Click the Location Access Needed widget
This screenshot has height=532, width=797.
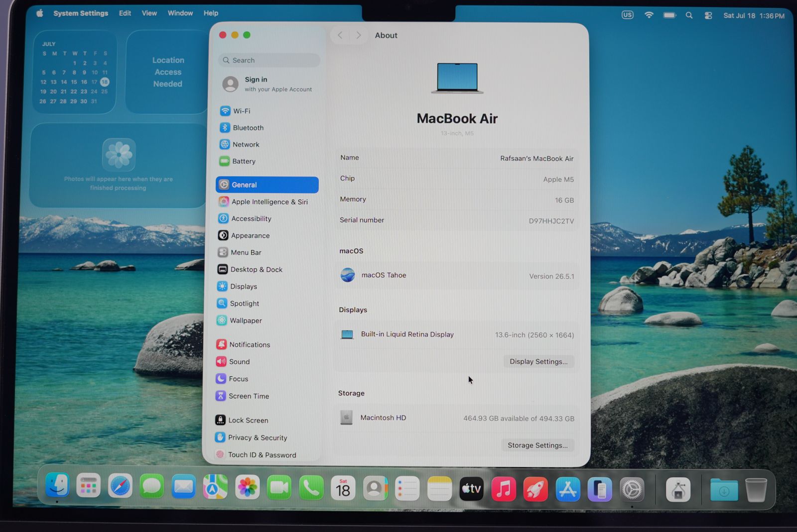pos(168,72)
